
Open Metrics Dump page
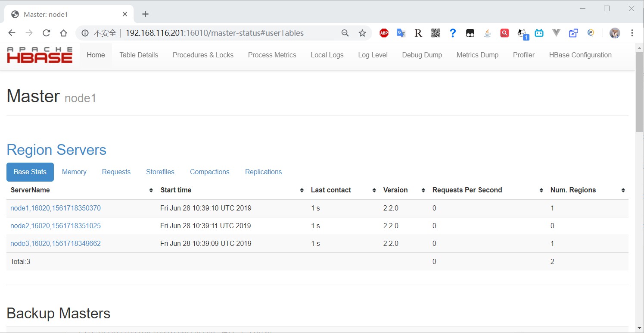click(477, 55)
